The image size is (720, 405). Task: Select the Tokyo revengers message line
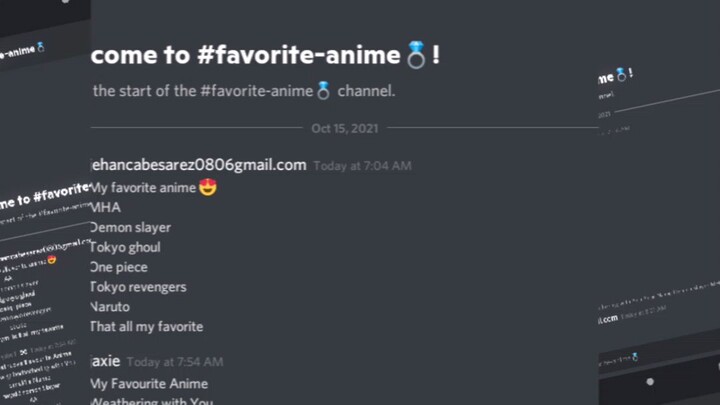(138, 287)
